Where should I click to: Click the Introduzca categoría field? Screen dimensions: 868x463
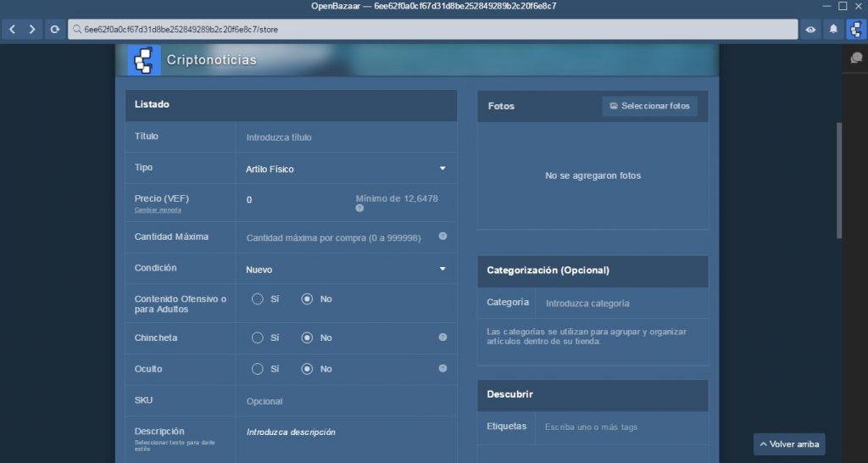click(x=621, y=304)
